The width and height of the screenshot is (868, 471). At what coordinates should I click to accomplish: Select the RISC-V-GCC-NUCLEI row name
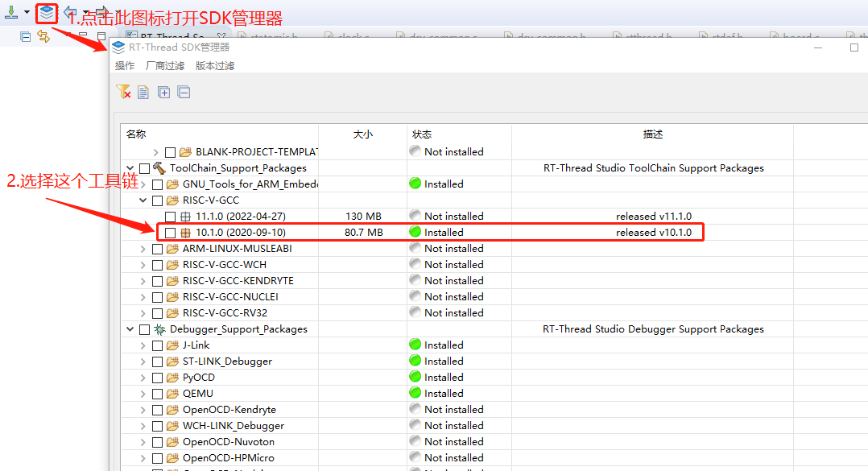(x=230, y=296)
